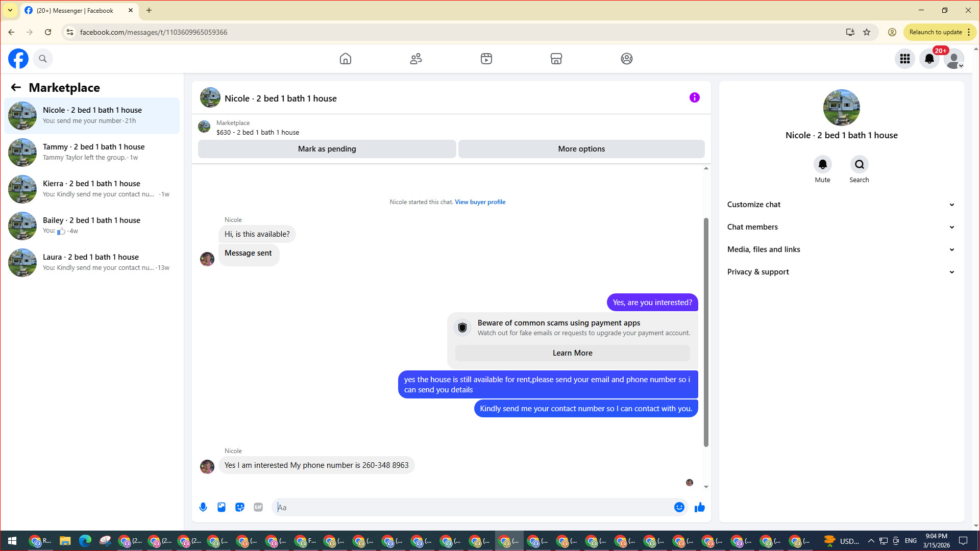Expand the Privacy & support section
The height and width of the screenshot is (551, 980).
[841, 272]
